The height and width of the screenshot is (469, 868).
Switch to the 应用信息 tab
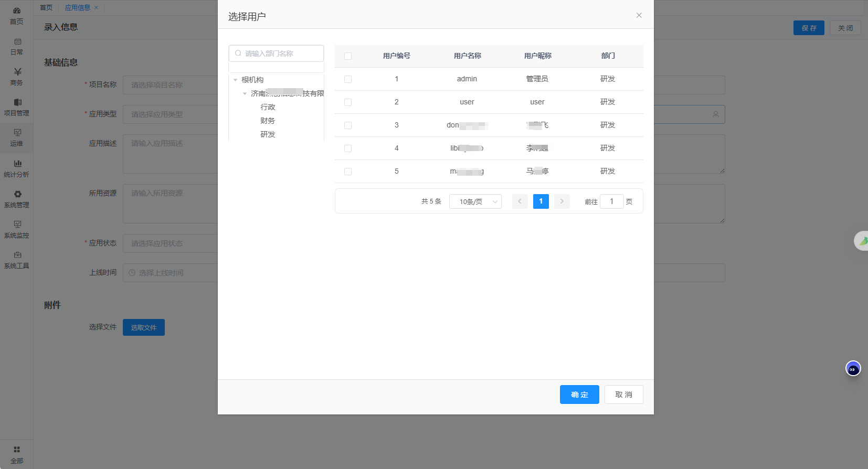click(77, 8)
